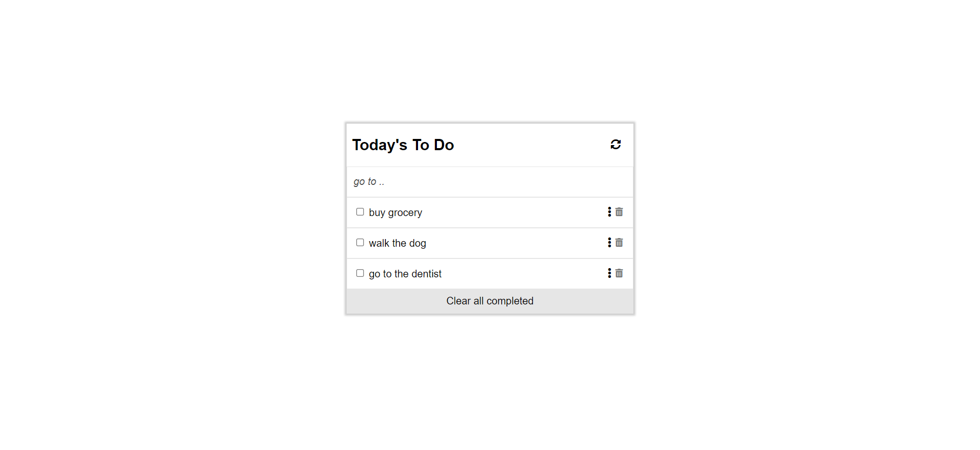This screenshot has height=450, width=980.
Task: Click the 'Today's To Do' heading
Action: click(x=403, y=145)
